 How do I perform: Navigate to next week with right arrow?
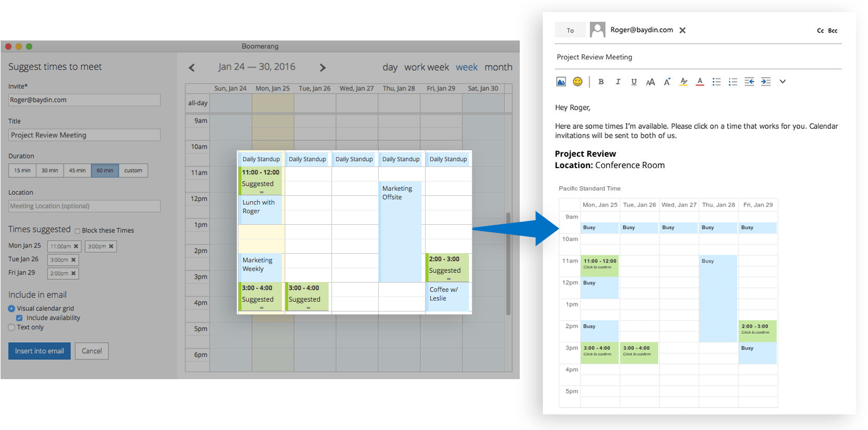point(322,67)
